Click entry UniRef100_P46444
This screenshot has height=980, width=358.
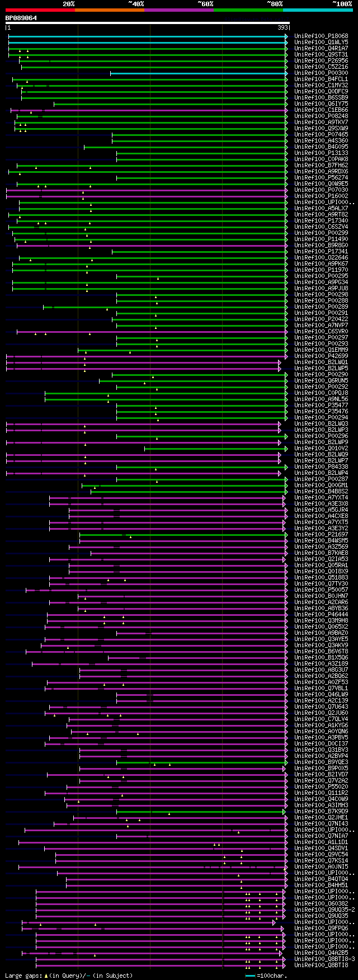pos(321,614)
